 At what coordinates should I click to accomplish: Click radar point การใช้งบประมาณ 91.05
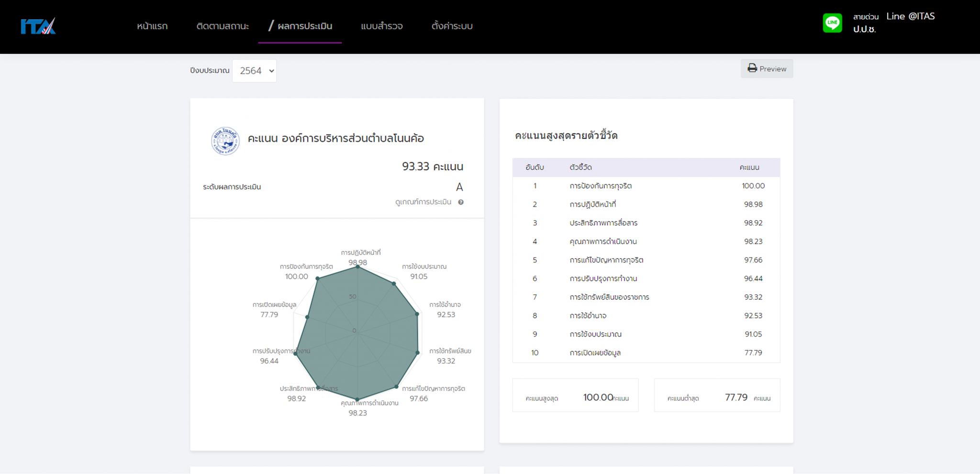coord(394,284)
